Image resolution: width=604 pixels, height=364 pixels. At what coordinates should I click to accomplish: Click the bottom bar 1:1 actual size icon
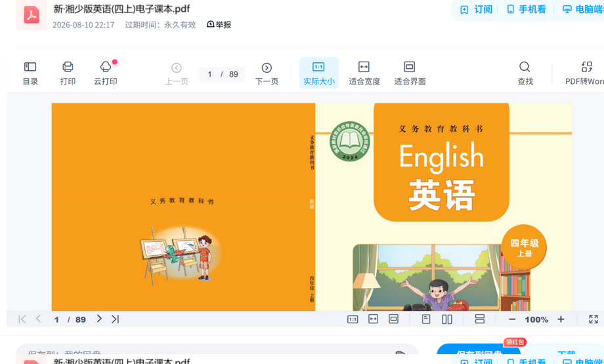tap(353, 319)
